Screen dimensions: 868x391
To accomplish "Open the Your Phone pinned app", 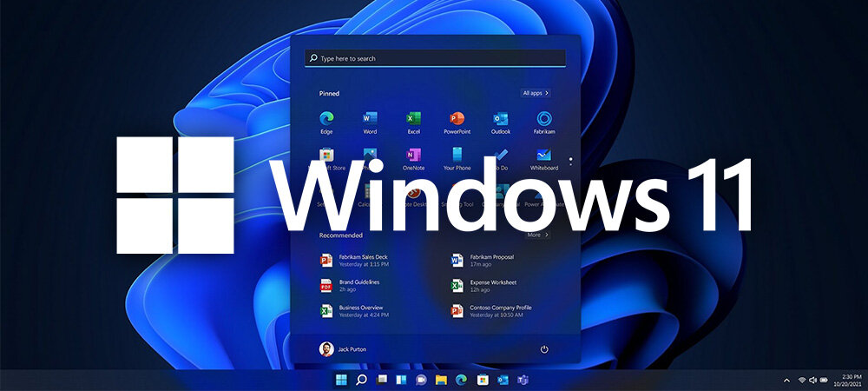I will 457,159.
